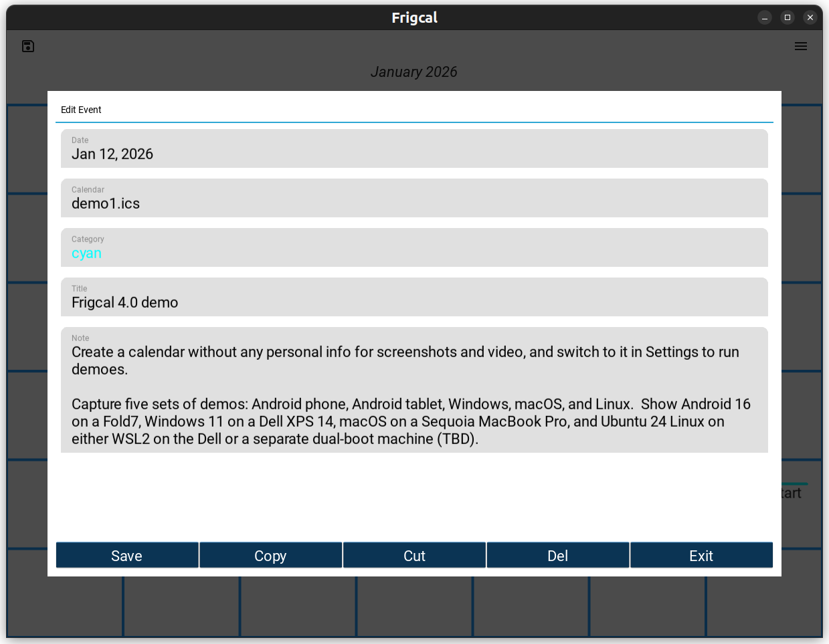This screenshot has width=829, height=644.
Task: Click the Save button
Action: click(127, 555)
